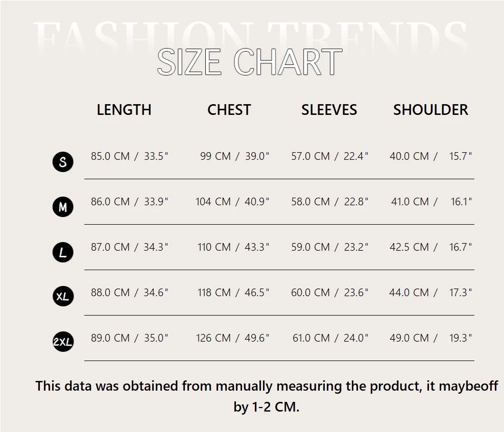Viewport: 504px width, 432px height.
Task: Click the M size badge icon
Action: (63, 207)
